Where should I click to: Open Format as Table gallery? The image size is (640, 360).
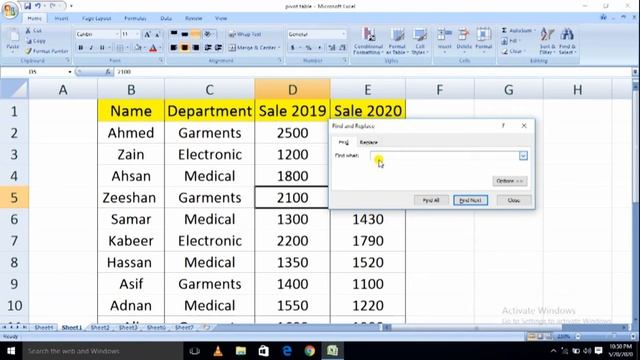click(x=396, y=41)
